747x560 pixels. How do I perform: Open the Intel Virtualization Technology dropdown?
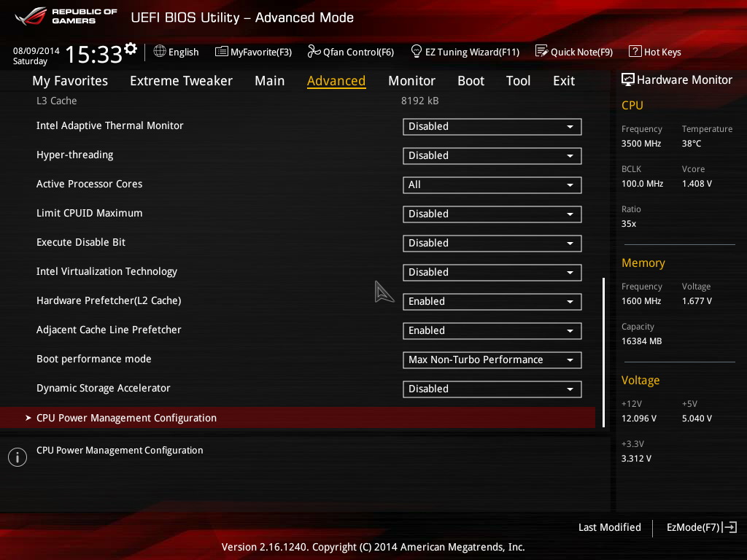pyautogui.click(x=492, y=272)
